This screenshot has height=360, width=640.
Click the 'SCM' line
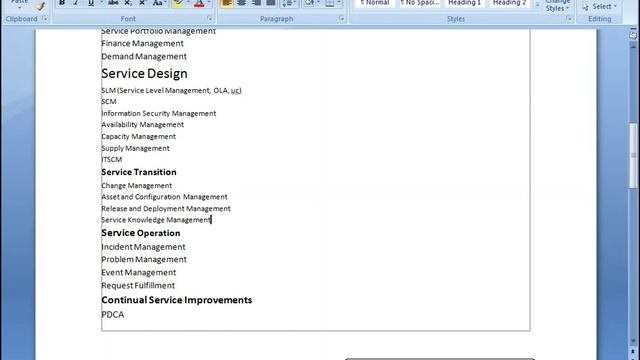tap(109, 102)
